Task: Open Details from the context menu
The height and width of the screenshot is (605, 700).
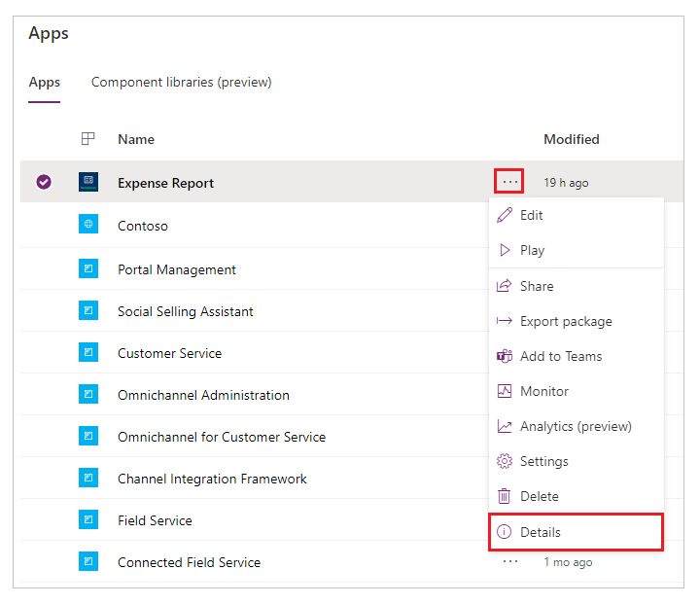Action: (x=576, y=532)
